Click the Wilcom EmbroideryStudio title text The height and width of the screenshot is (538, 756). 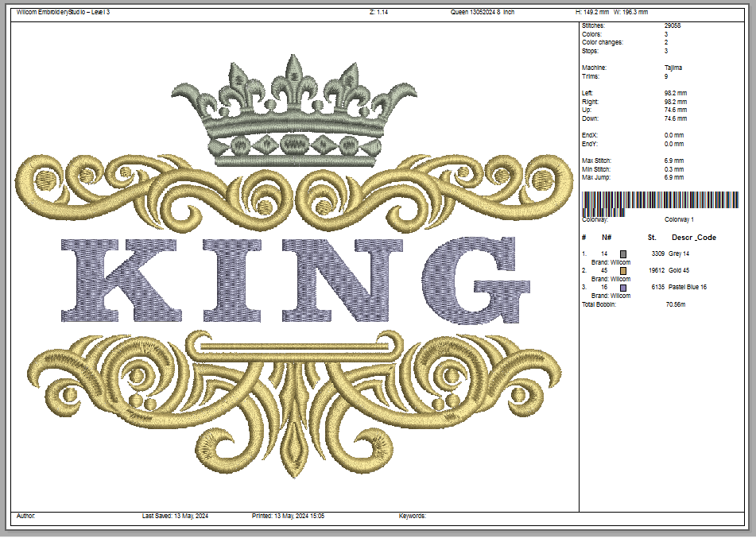coord(63,13)
